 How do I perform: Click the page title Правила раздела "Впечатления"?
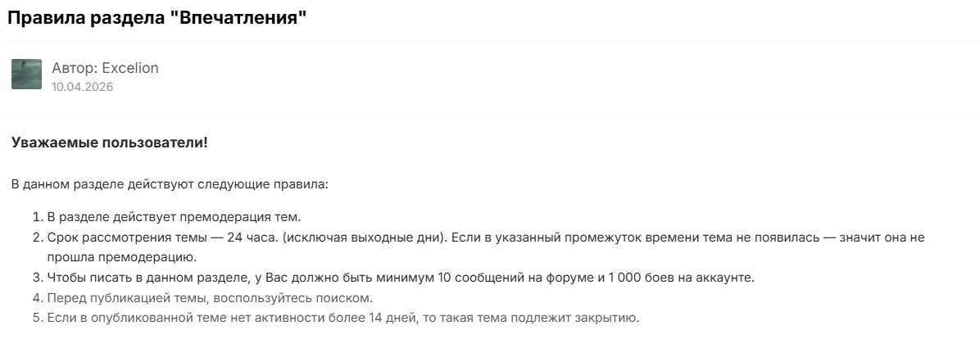(157, 17)
